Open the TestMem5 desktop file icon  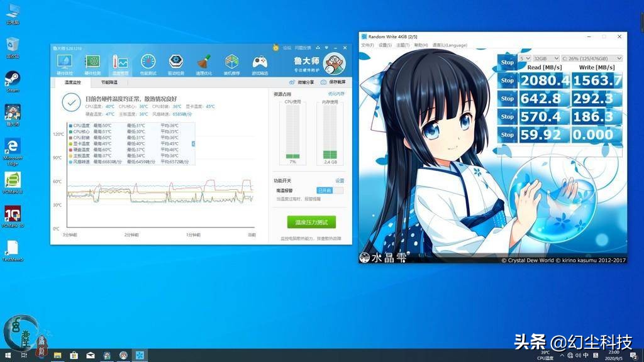(13, 251)
